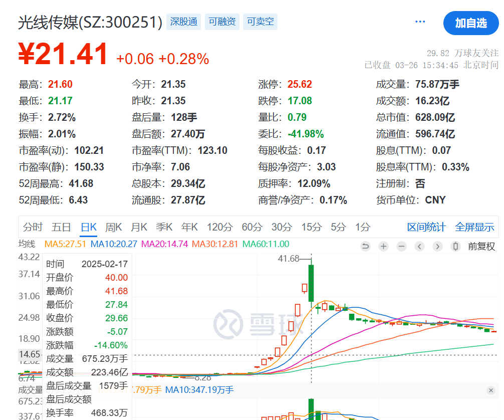Open the more options ellipsis menu
The width and height of the screenshot is (504, 420).
420,21
